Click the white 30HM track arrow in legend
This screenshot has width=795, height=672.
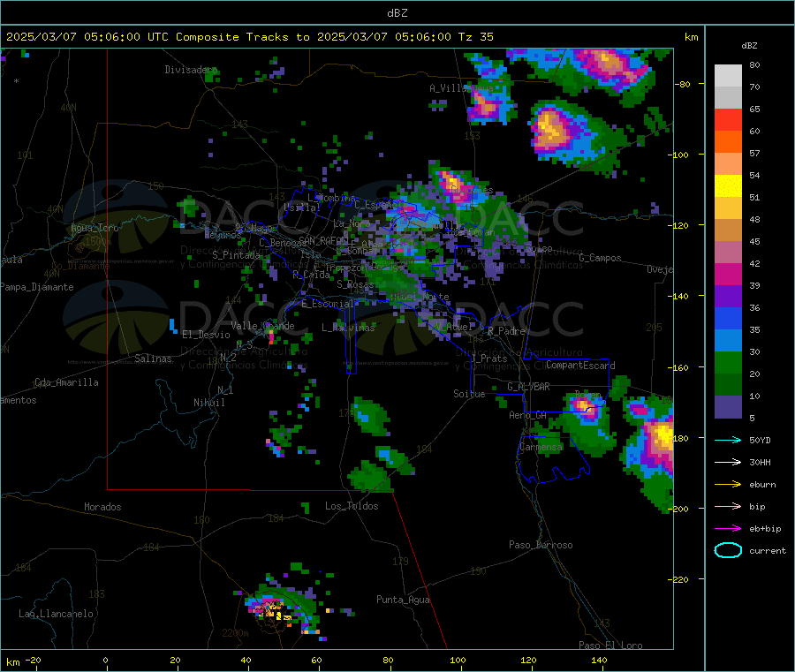[x=728, y=462]
